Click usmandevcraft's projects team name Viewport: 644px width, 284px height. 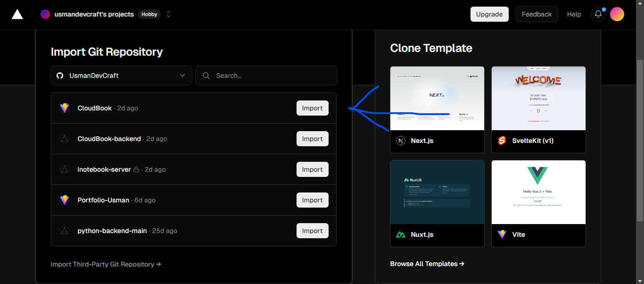point(94,14)
